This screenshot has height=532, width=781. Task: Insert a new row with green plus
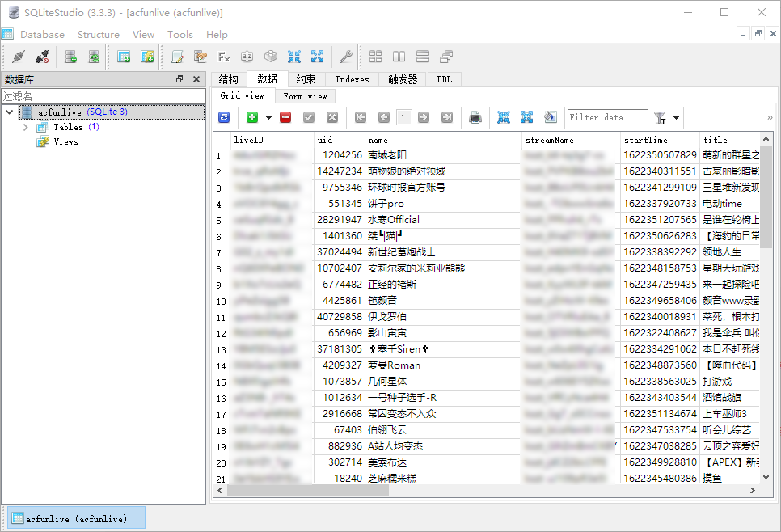coord(252,117)
